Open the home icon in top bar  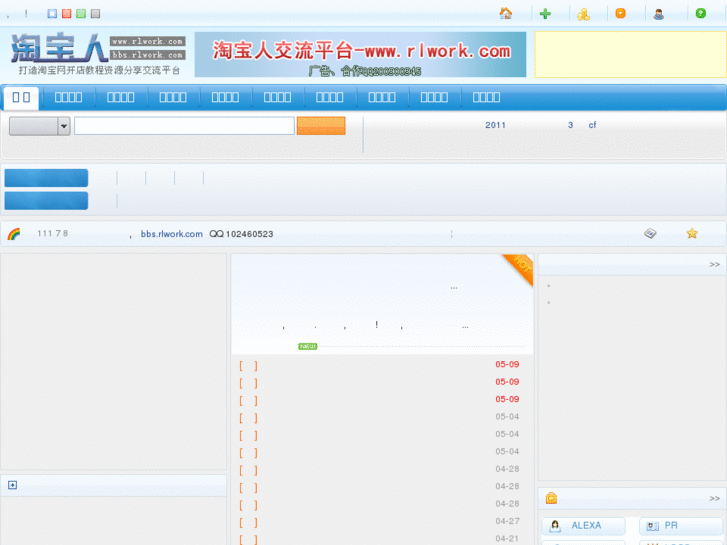click(506, 13)
